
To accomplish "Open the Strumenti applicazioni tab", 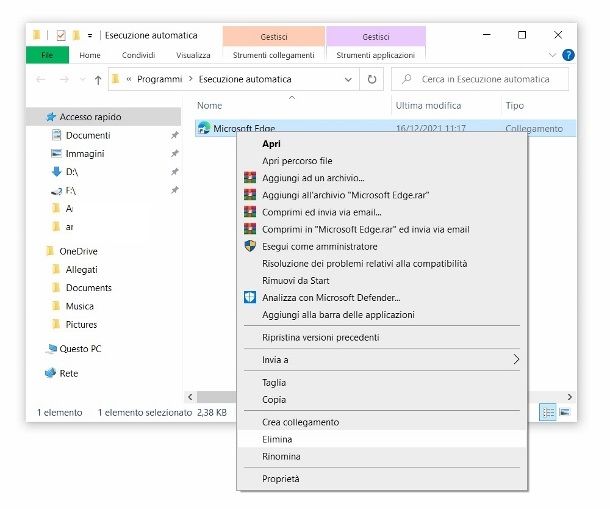I will (x=375, y=55).
